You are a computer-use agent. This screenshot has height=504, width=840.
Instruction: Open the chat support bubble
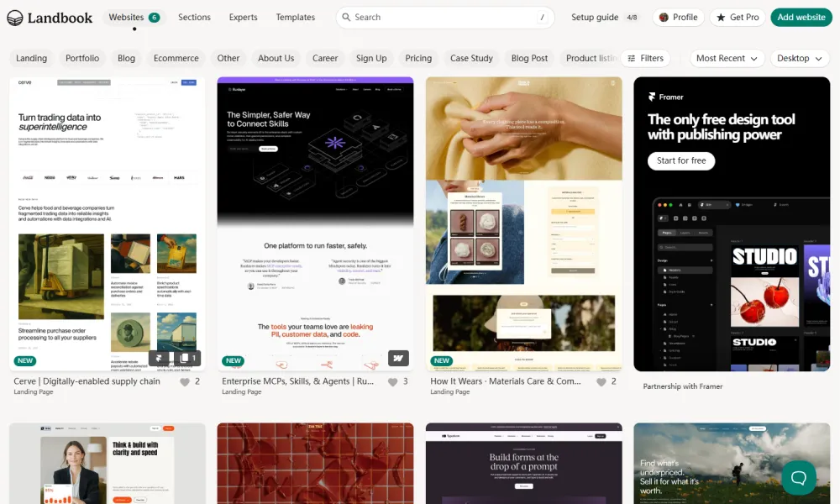798,477
